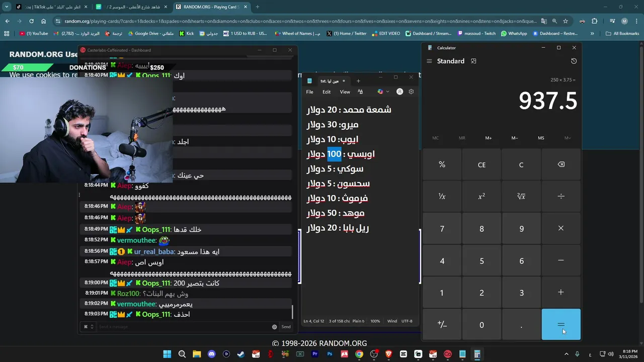
Task: Open the Edit menu in Notepad
Action: point(327,92)
